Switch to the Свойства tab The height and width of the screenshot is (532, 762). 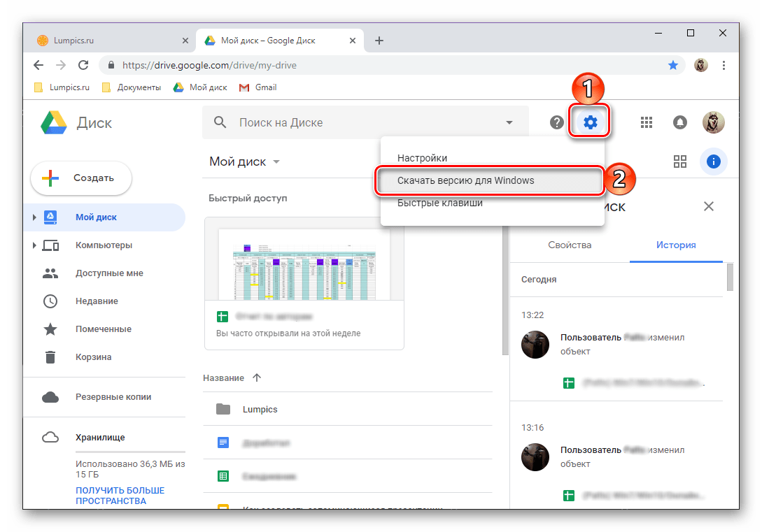[x=570, y=245]
